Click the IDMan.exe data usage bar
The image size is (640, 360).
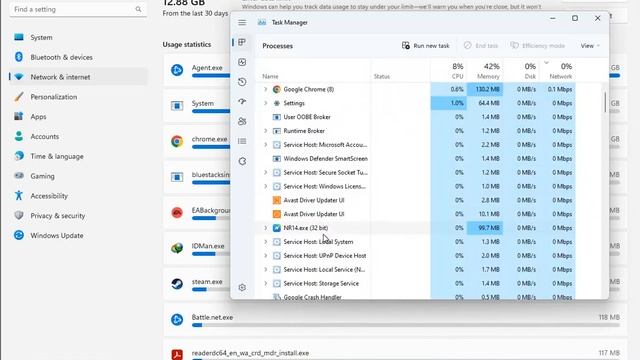click(x=211, y=254)
